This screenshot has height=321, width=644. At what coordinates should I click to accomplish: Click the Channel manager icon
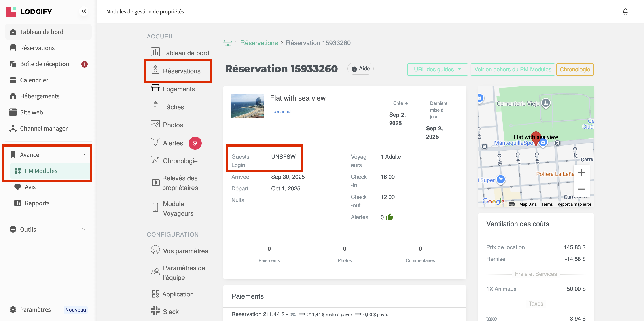click(13, 128)
